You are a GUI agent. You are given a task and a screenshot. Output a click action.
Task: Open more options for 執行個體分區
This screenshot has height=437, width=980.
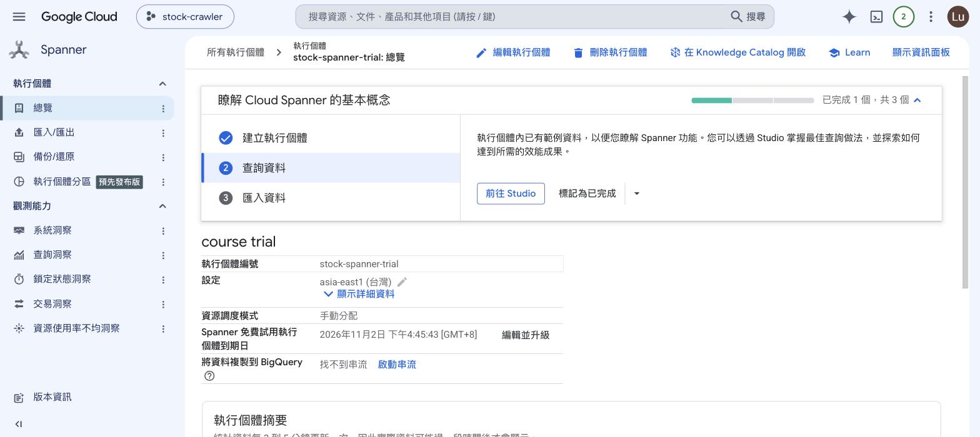coord(163,182)
